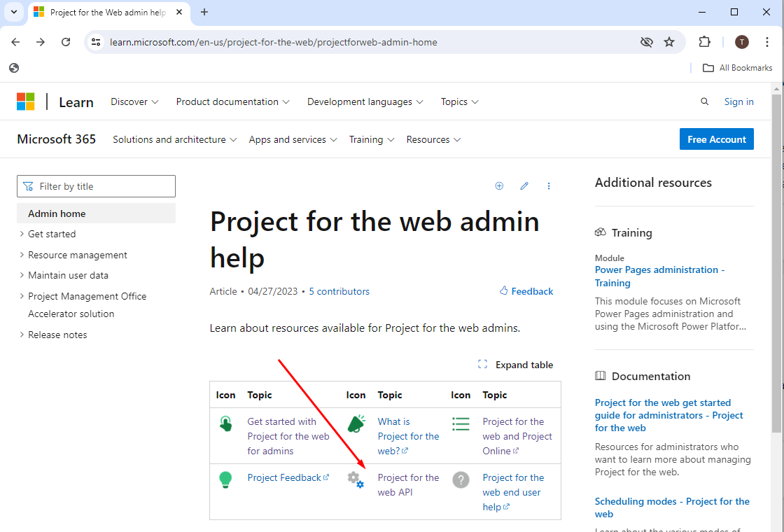Go to the Learn home link
The height and width of the screenshot is (532, 784).
click(76, 102)
